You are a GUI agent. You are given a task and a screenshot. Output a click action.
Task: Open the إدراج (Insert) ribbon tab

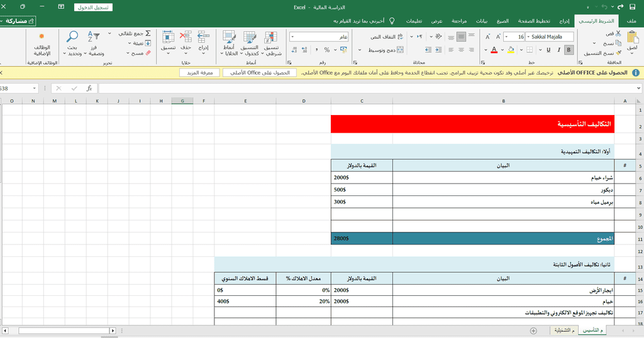coord(564,21)
